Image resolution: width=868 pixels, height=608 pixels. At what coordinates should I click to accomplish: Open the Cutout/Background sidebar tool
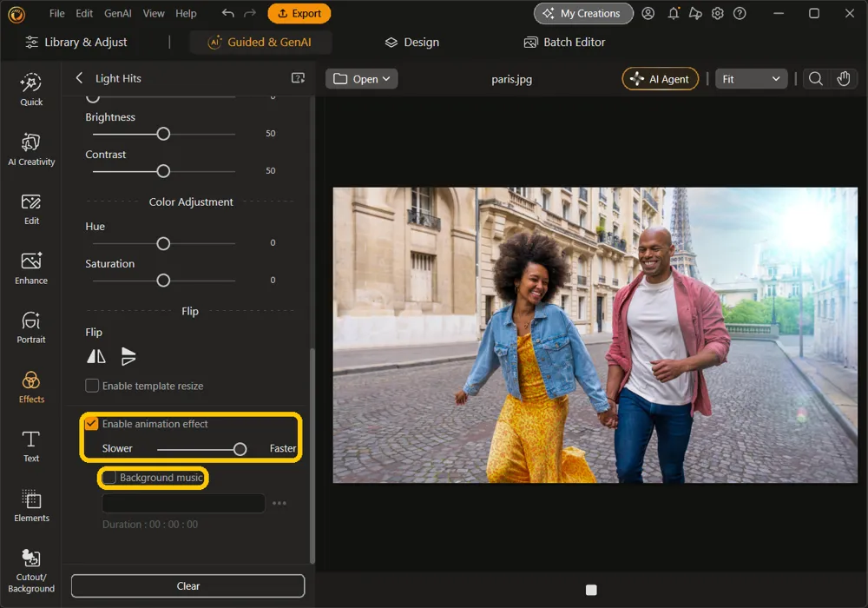(31, 572)
